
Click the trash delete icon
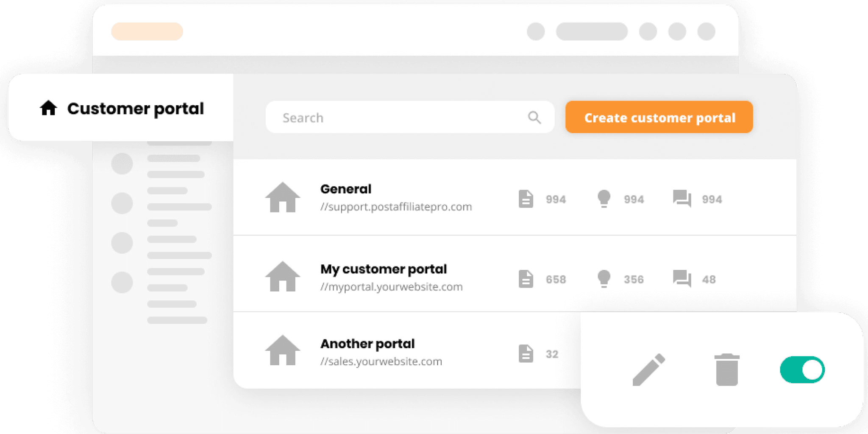coord(727,370)
